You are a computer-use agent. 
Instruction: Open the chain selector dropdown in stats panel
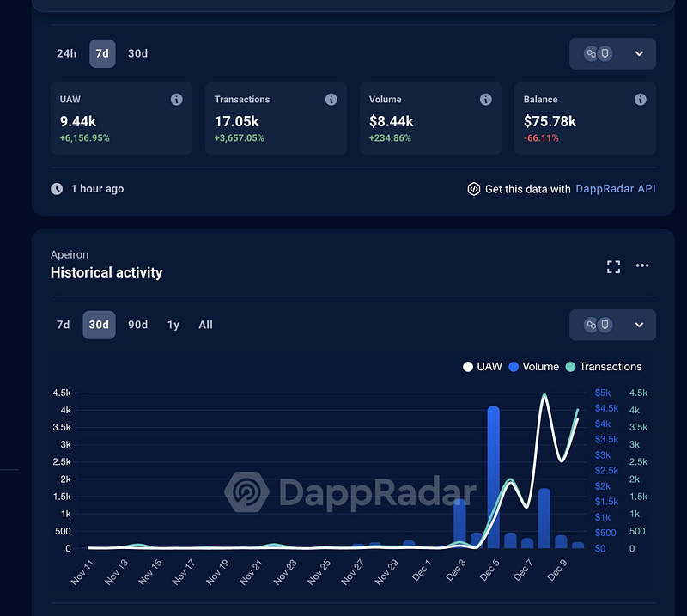[x=612, y=53]
